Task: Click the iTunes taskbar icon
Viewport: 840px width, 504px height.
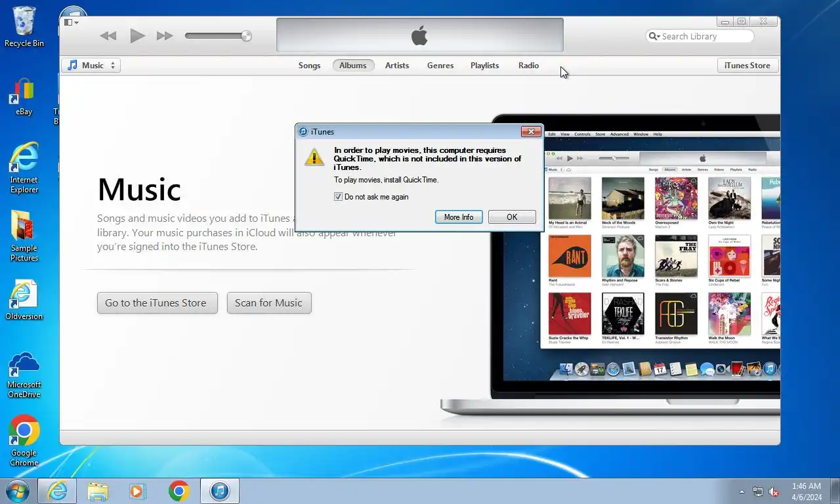Action: click(220, 491)
